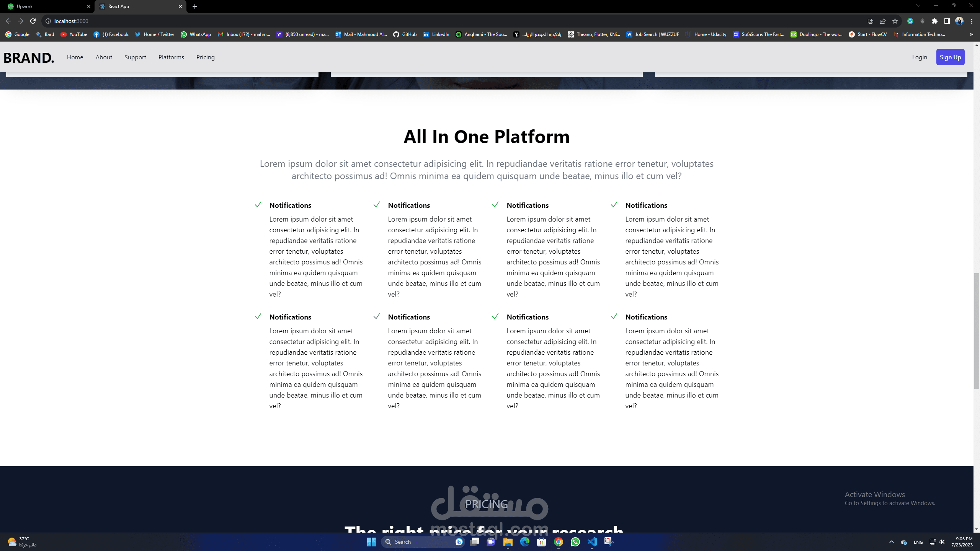Share this page via the share icon
Screen dimensions: 980x551
pos(882,21)
